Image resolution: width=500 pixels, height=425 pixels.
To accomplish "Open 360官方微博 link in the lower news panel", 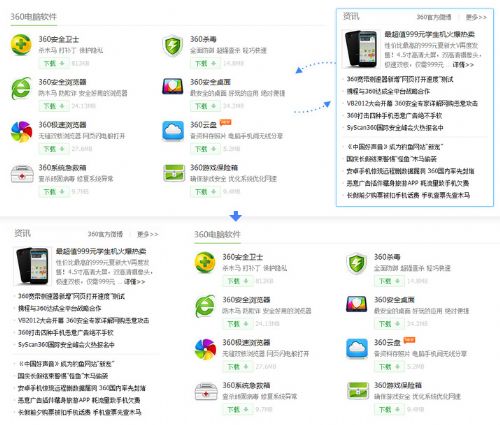I will [x=105, y=234].
